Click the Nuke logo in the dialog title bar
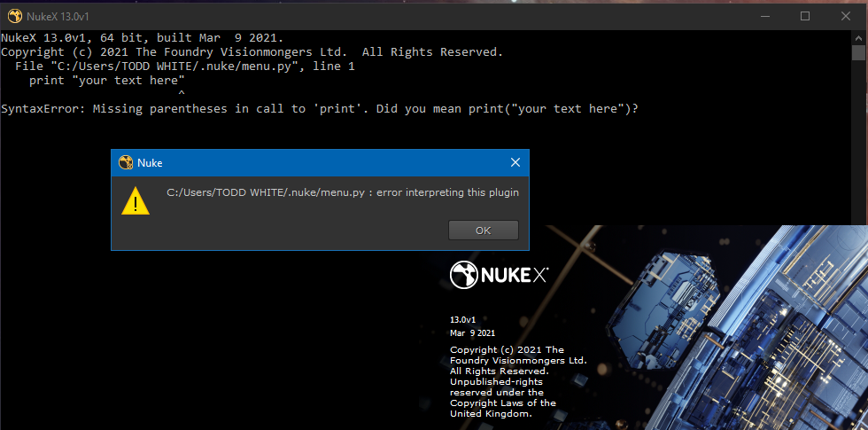This screenshot has height=430, width=868. tap(126, 162)
